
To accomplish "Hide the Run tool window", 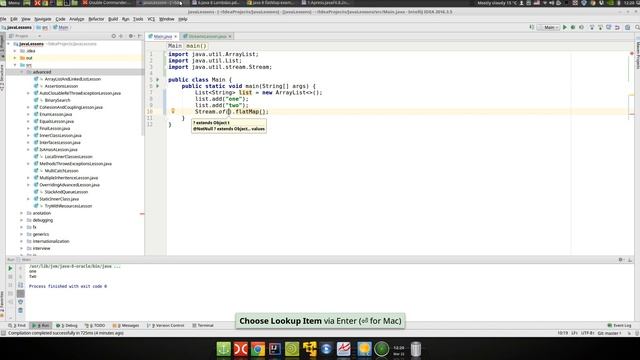I will click(630, 260).
